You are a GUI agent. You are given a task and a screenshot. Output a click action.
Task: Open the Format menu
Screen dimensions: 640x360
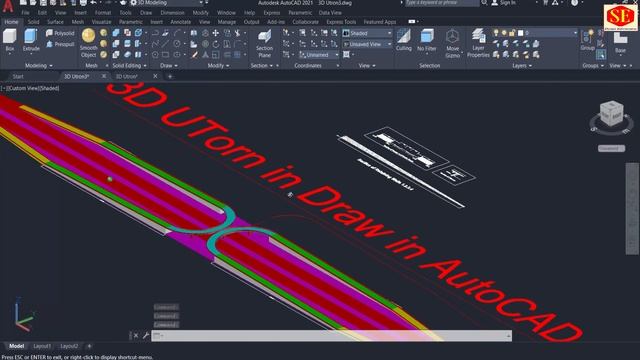pyautogui.click(x=103, y=13)
